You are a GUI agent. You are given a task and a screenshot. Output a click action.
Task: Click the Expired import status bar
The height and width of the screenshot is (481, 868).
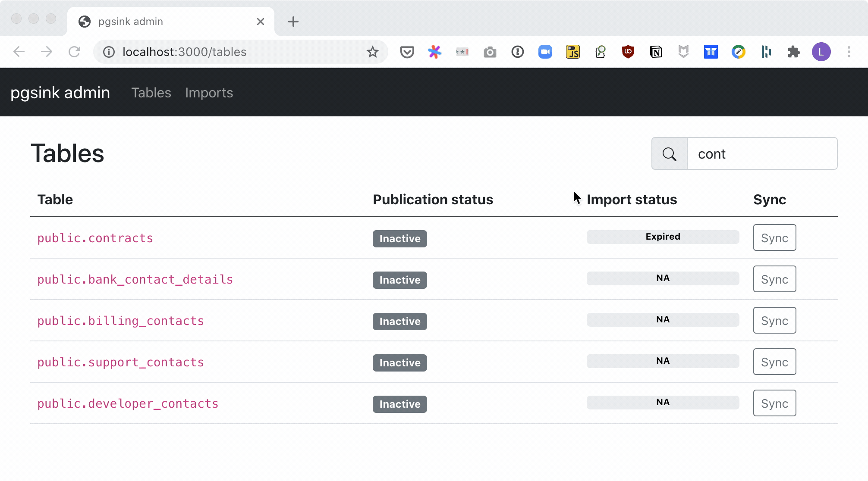(x=663, y=237)
